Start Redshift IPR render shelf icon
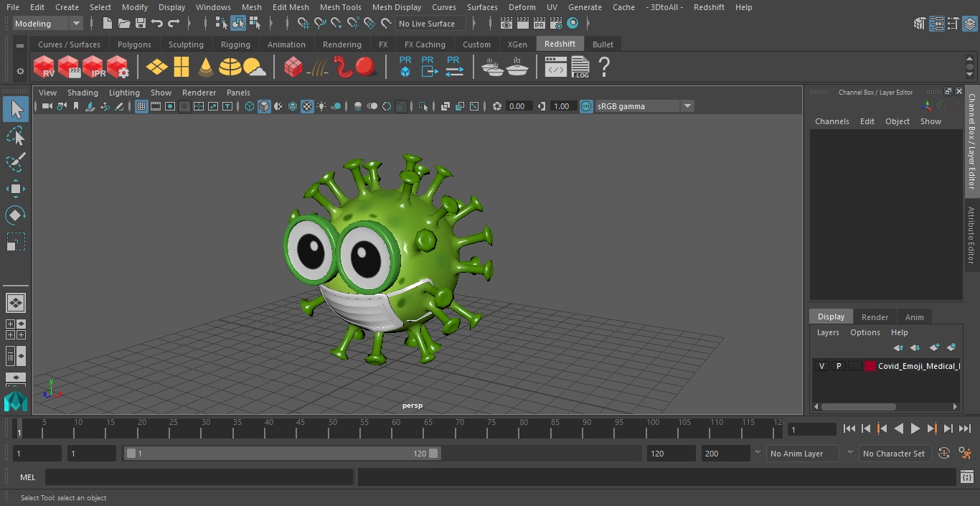 [93, 67]
